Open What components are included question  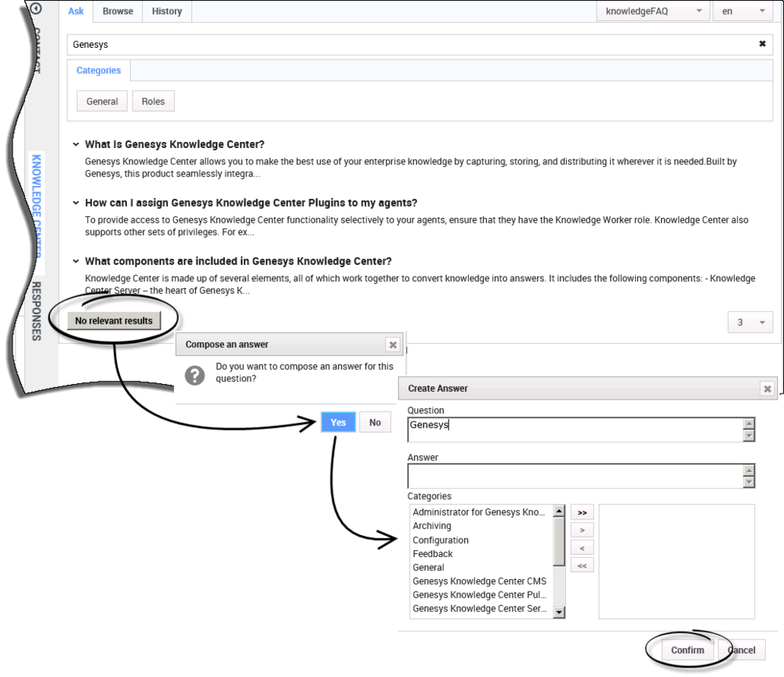click(x=238, y=261)
